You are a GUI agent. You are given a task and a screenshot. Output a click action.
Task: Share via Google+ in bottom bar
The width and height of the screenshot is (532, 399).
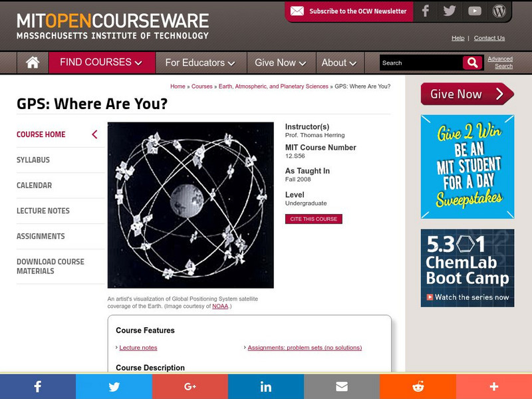(190, 386)
